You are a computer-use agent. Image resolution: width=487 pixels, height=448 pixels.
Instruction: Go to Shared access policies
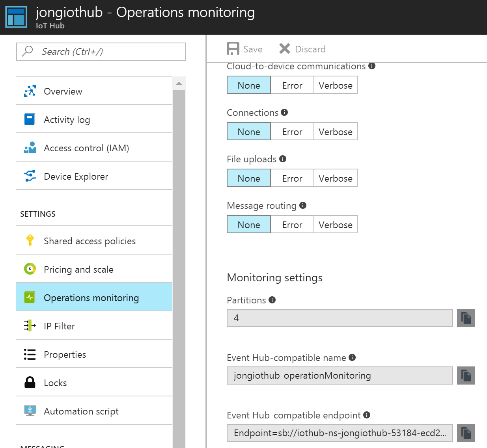click(x=90, y=241)
